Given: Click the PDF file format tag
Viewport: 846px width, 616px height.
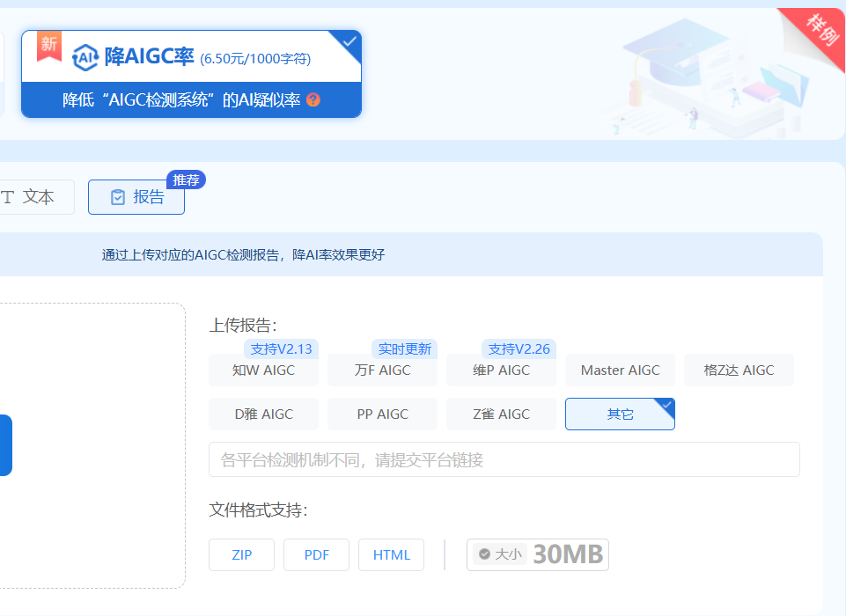Looking at the screenshot, I should (316, 555).
